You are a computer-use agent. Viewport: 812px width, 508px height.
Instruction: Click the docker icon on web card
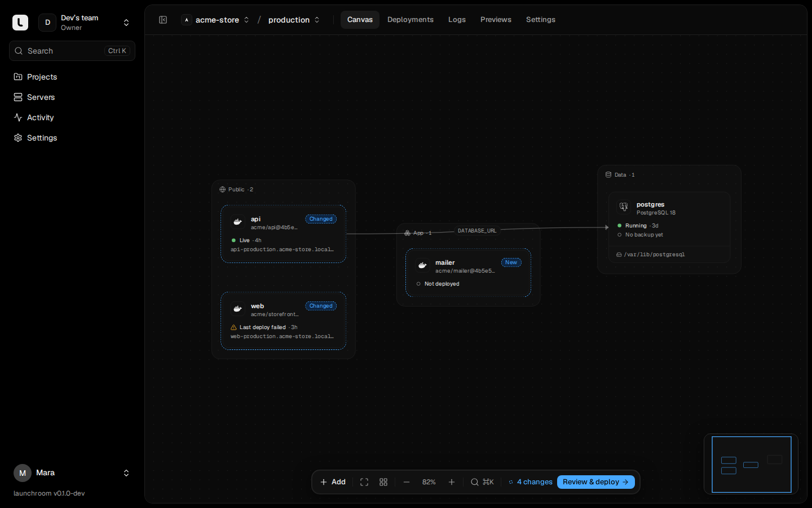point(238,309)
